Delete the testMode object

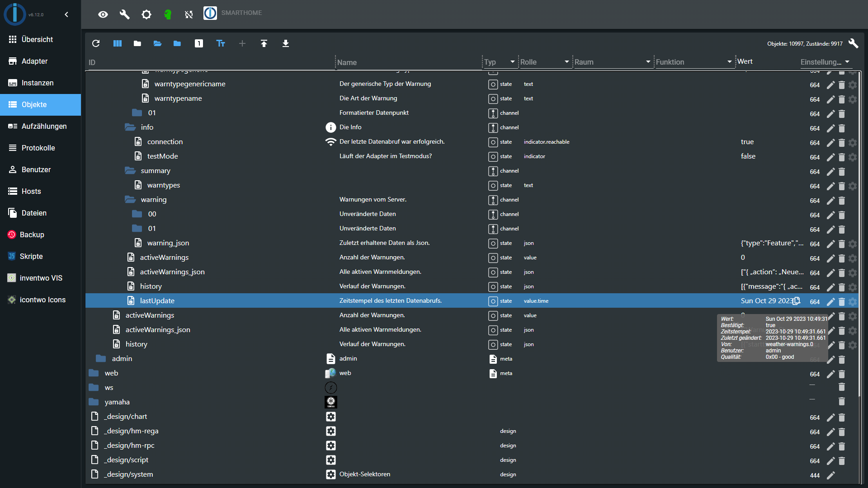[842, 157]
